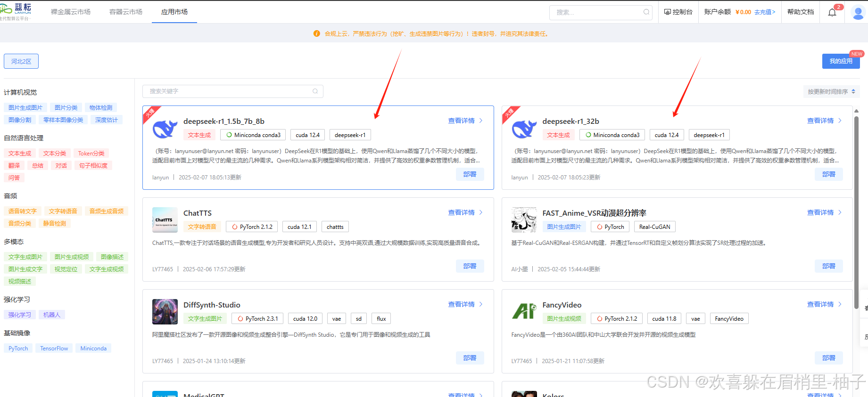Screen dimensions: 868x397
Task: Expand details chevron for FancyVideo
Action: [x=840, y=304]
